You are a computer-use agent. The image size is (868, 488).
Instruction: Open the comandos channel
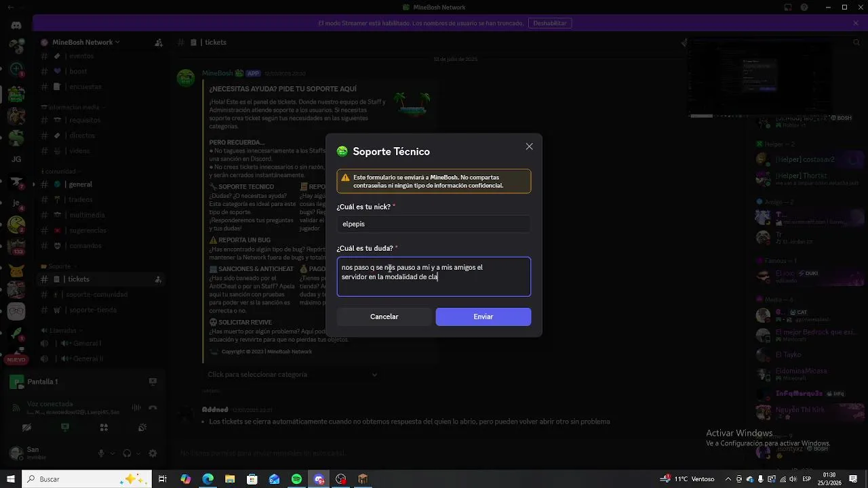click(102, 246)
